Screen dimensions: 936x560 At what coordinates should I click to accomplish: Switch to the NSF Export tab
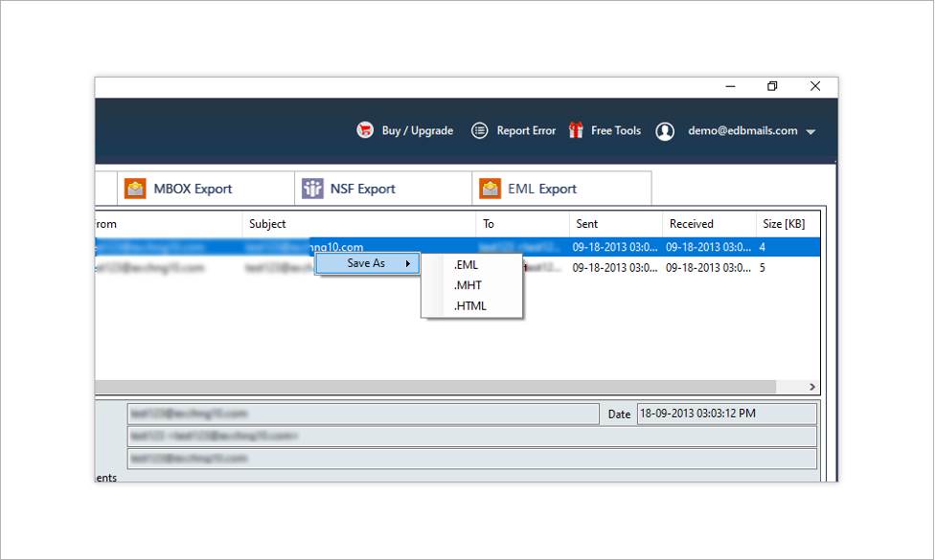pos(362,189)
